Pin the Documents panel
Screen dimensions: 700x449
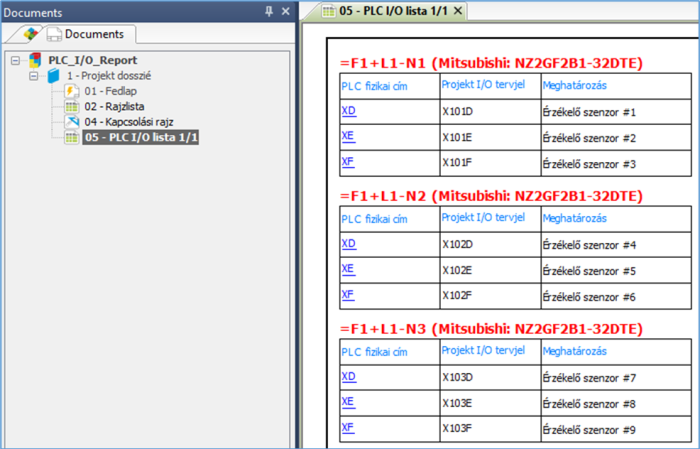[x=269, y=12]
